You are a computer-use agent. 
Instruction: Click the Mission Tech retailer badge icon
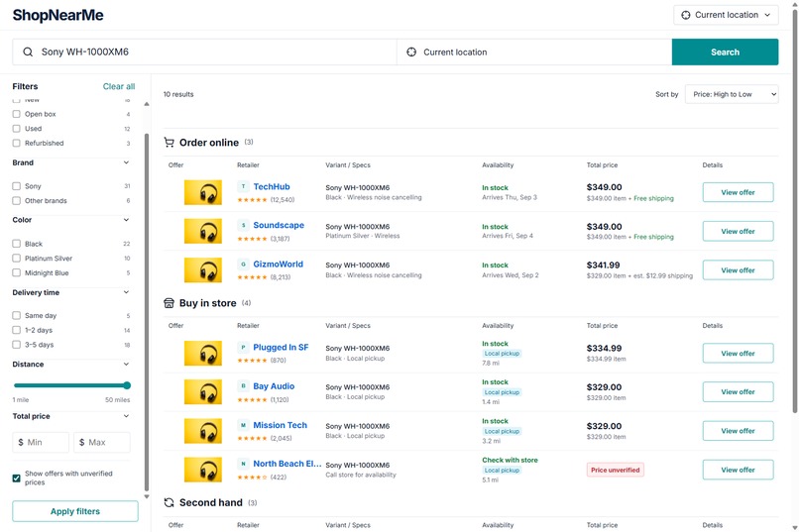pyautogui.click(x=243, y=425)
